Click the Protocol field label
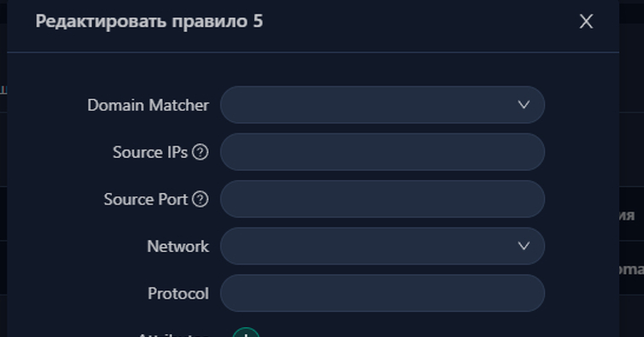Viewport: 644px width, 337px height. click(x=179, y=294)
